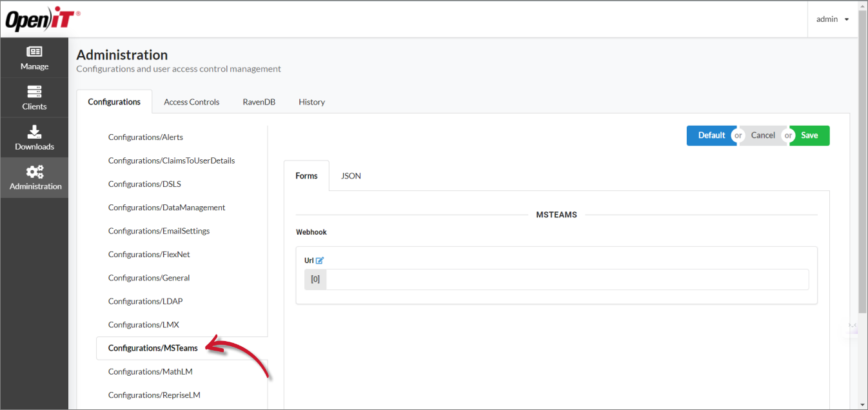The width and height of the screenshot is (868, 410).
Task: Click the Url [0] input field
Action: click(x=567, y=279)
